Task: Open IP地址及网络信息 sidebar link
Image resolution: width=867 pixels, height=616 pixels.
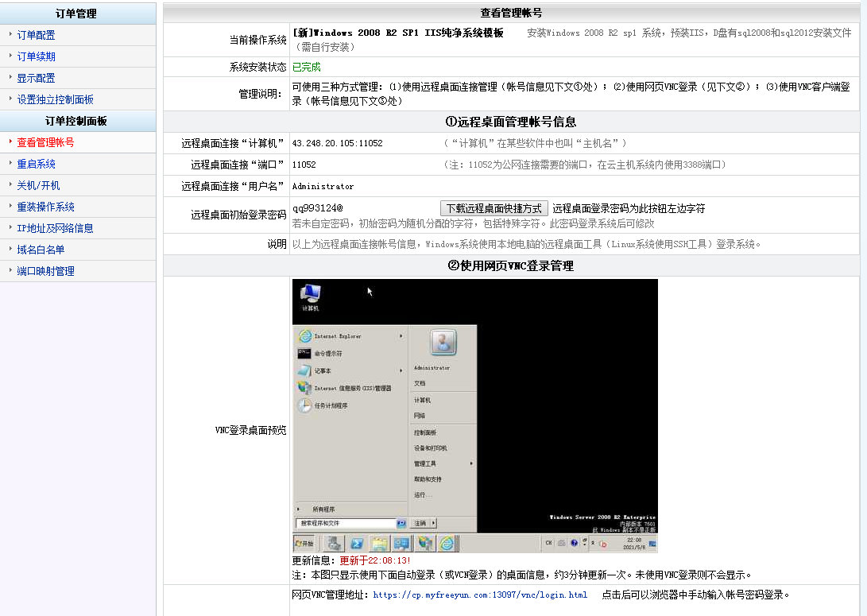Action: tap(56, 228)
